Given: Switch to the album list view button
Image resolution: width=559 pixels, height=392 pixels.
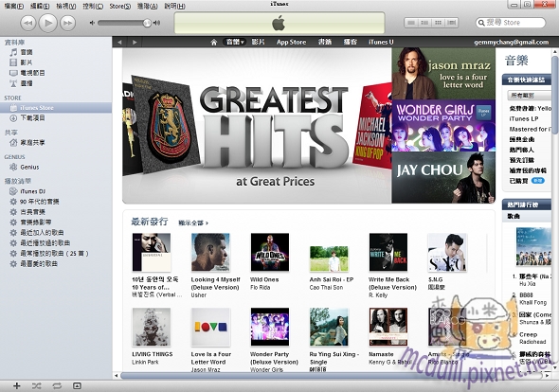Looking at the screenshot, I should coord(424,23).
